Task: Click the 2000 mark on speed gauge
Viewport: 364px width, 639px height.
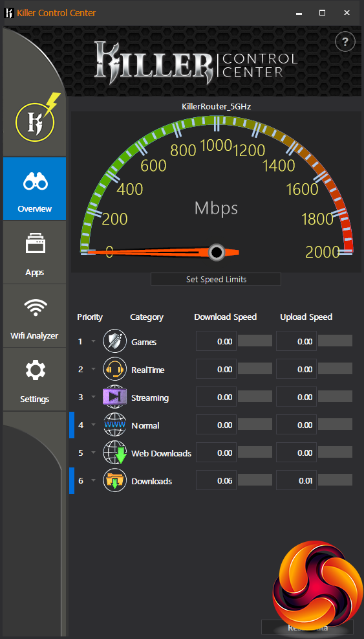Action: (323, 252)
